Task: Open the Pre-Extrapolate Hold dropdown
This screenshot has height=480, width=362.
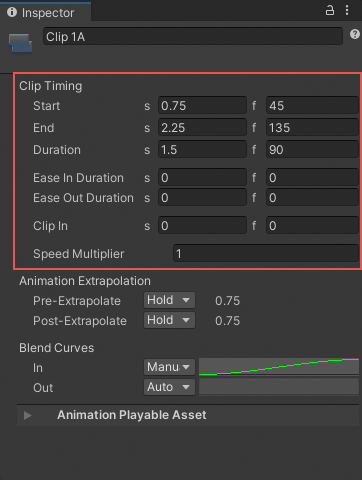Action: (x=169, y=300)
